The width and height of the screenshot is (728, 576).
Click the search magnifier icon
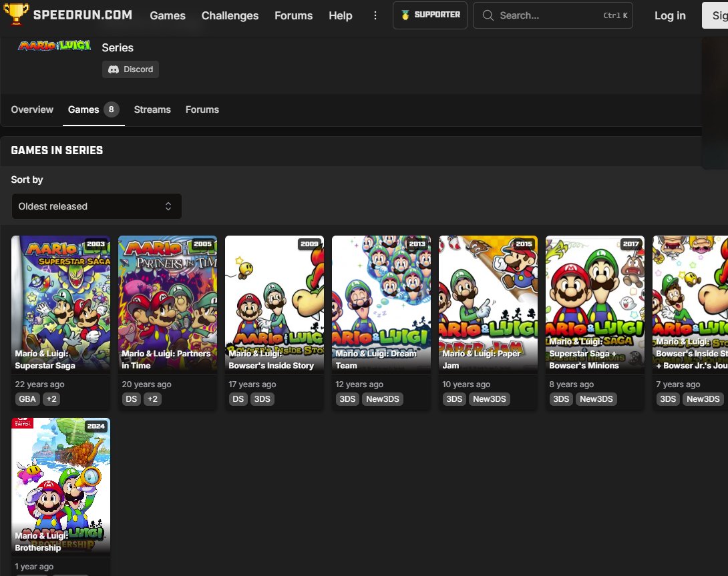point(488,15)
